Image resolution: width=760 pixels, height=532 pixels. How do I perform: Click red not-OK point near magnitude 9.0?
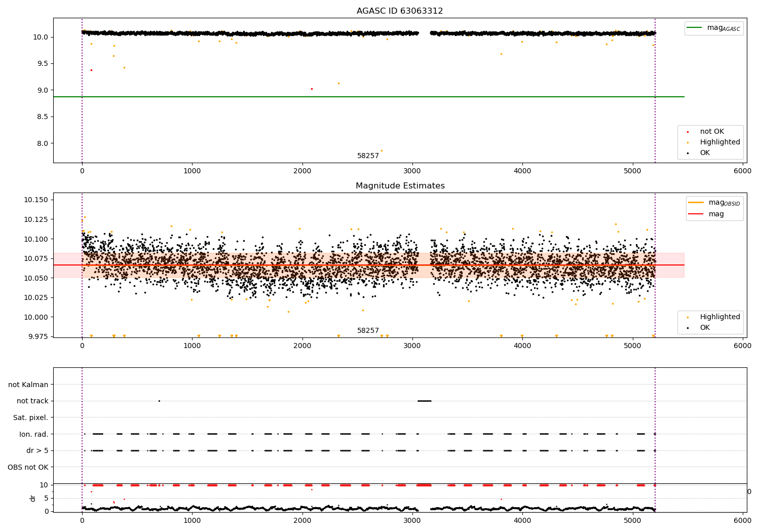312,89
